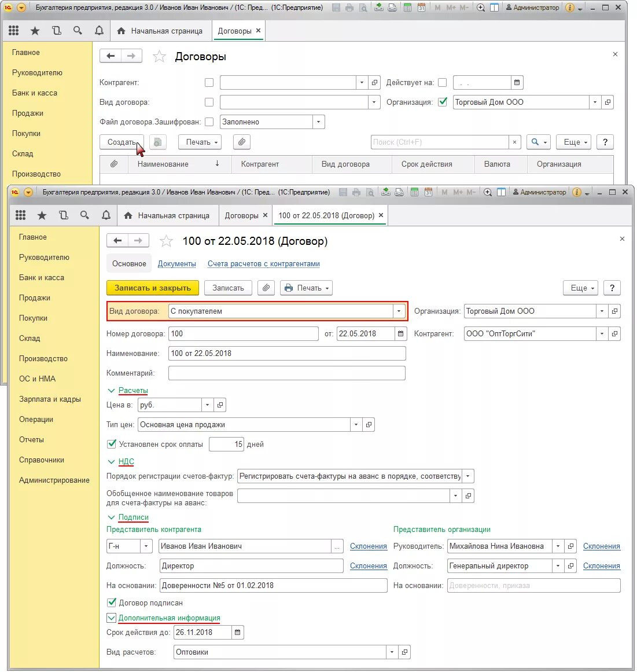The width and height of the screenshot is (637, 672).
Task: Click back arrow in Договоры list
Action: click(x=111, y=56)
